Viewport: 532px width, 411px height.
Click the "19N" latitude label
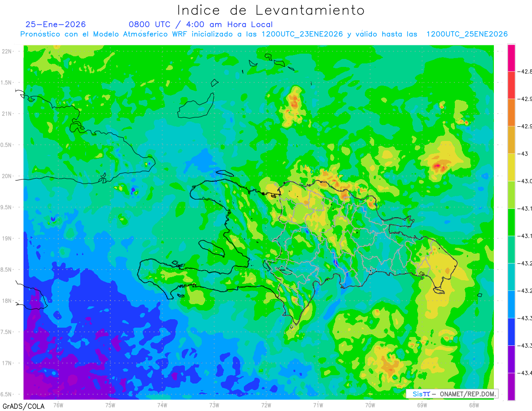coord(8,239)
